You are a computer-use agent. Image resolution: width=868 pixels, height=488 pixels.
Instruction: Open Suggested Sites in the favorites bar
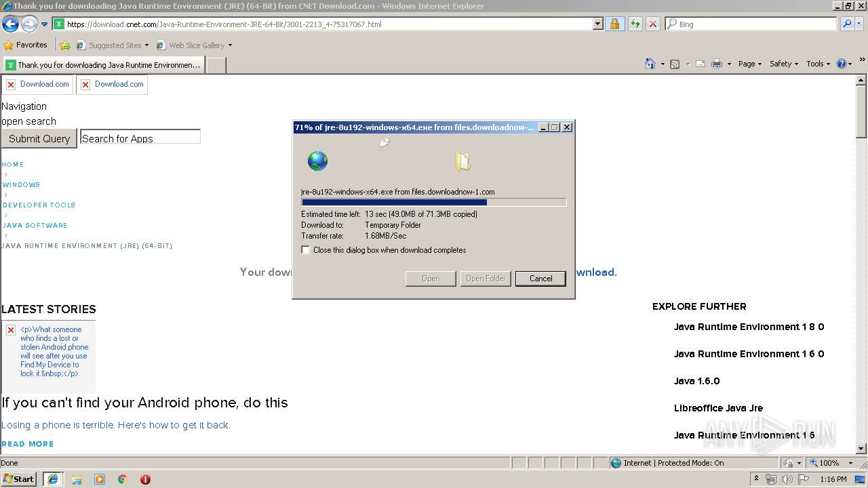[x=112, y=45]
